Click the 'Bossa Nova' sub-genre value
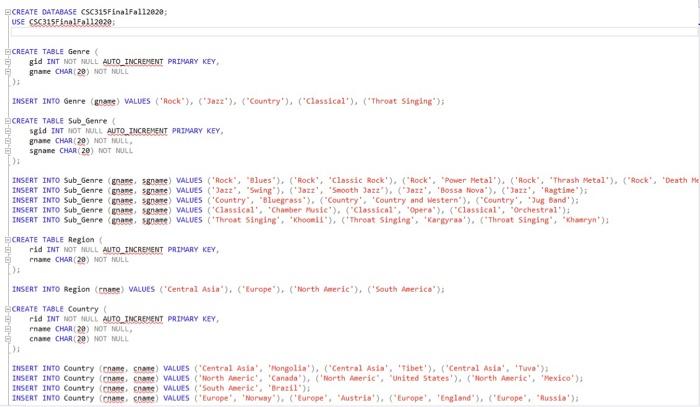The height and width of the screenshot is (407, 700). point(464,191)
